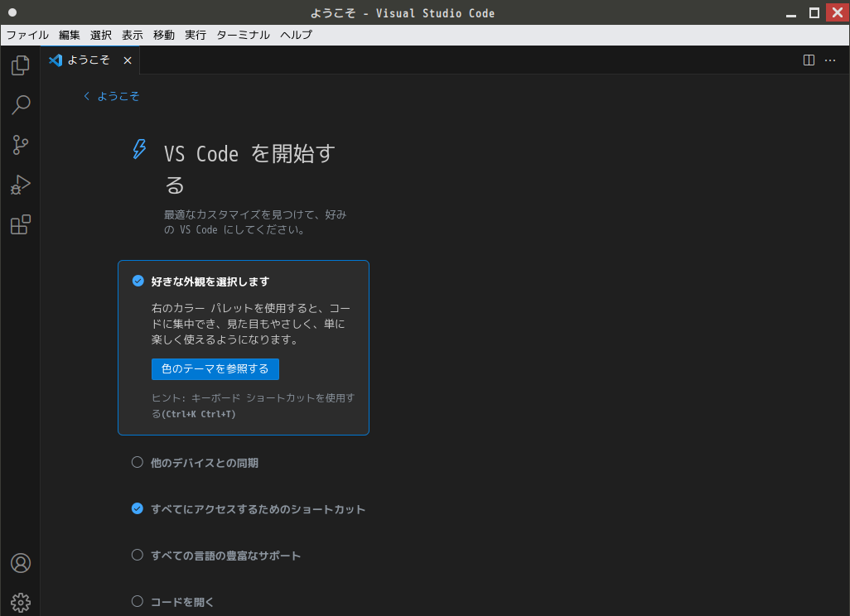Image resolution: width=850 pixels, height=616 pixels.
Task: Expand the すべてにアクセスするためのショートカット step
Action: [x=258, y=509]
